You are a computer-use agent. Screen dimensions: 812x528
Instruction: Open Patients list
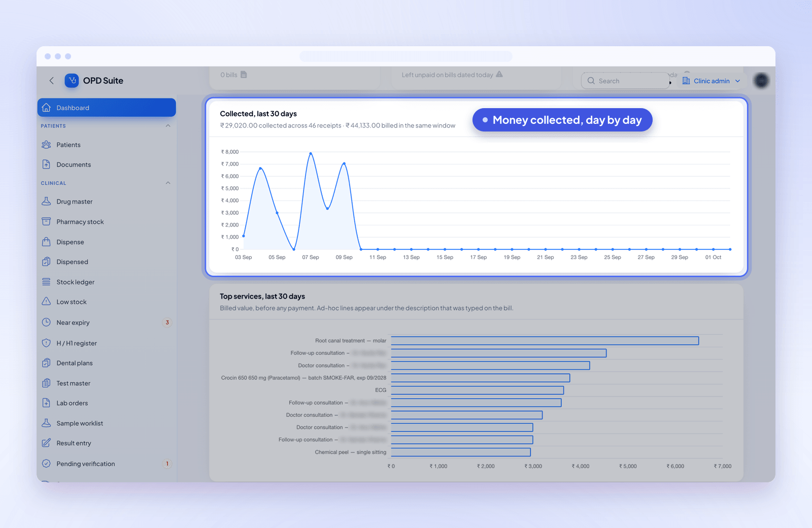pos(107,145)
